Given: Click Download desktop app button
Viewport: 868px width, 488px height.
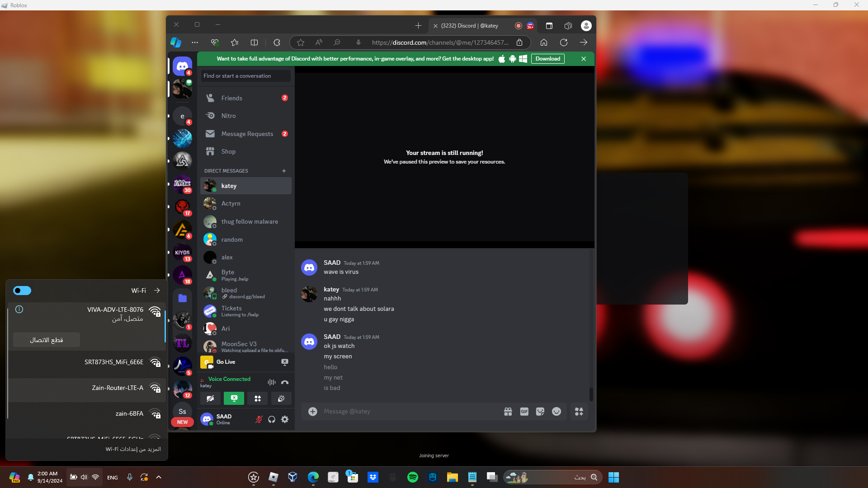Looking at the screenshot, I should (547, 59).
